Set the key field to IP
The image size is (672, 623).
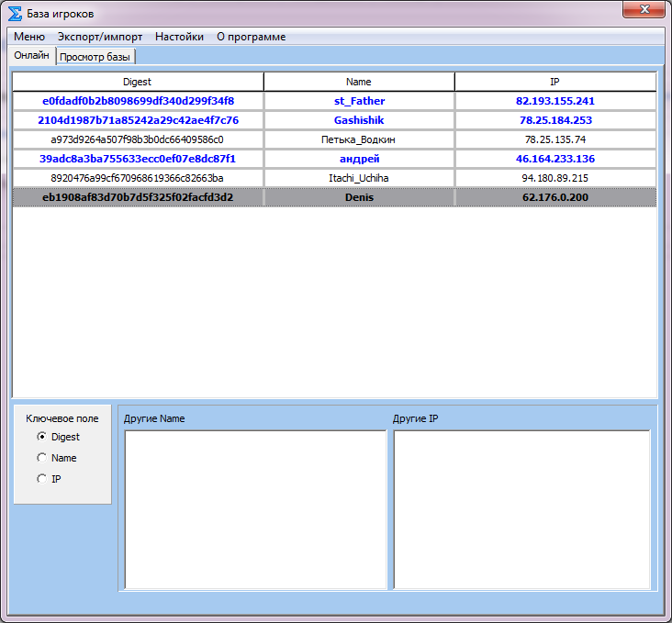pyautogui.click(x=41, y=479)
